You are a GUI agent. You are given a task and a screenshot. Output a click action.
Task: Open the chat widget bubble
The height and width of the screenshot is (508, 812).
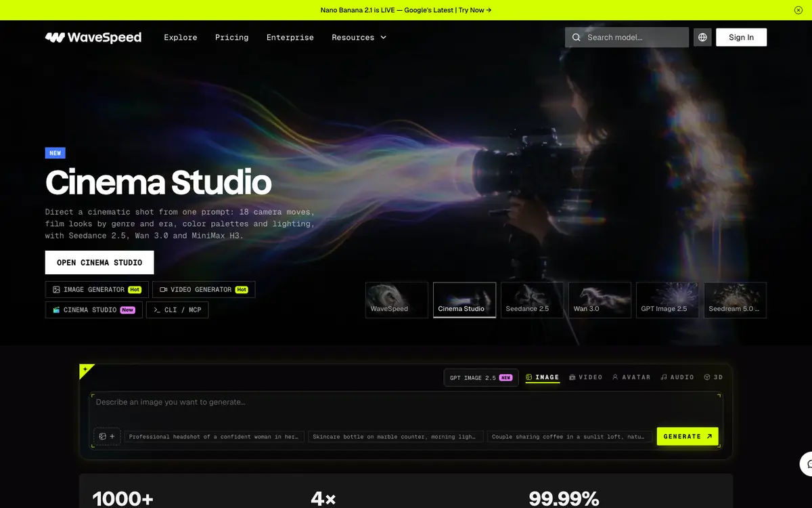(x=807, y=464)
